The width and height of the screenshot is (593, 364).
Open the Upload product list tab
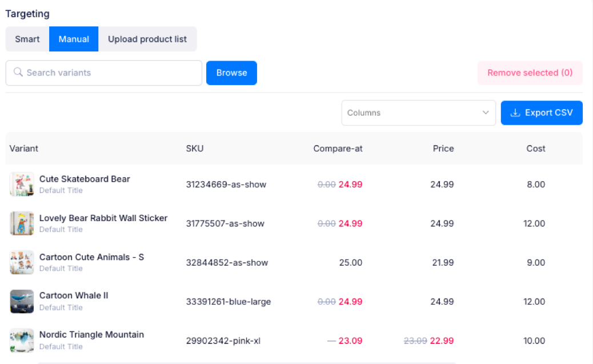pos(147,39)
